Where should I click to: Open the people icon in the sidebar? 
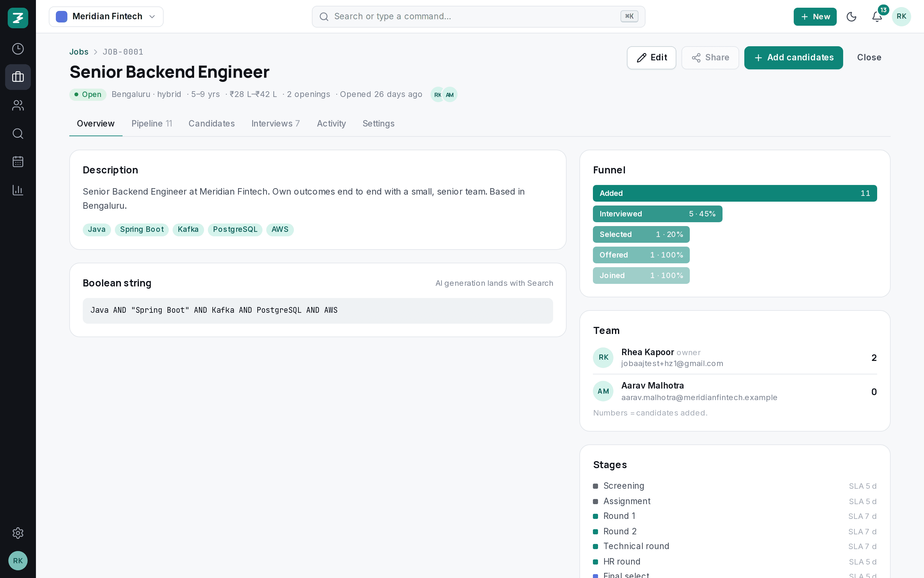pyautogui.click(x=18, y=106)
